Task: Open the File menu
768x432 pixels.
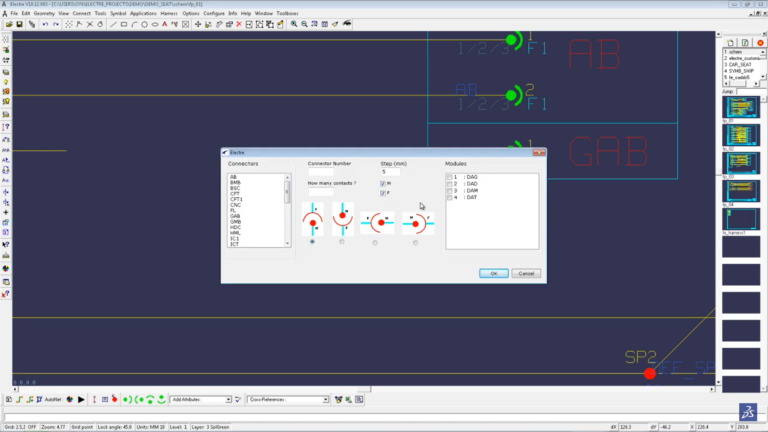Action: (x=14, y=13)
